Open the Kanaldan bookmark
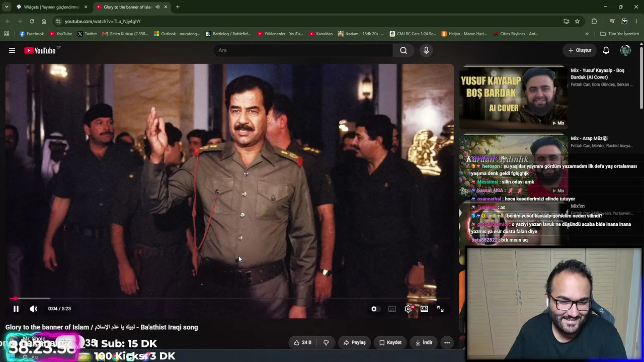Image resolution: width=644 pixels, height=362 pixels. point(321,34)
